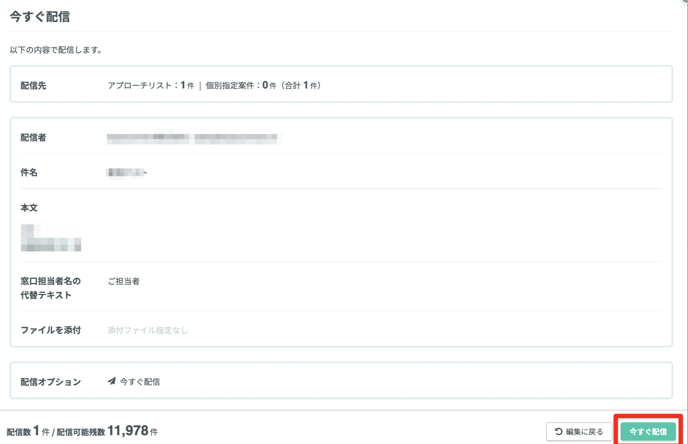Click the blurred subject next to 件名
Screen dimensions: 688x444
(x=127, y=172)
